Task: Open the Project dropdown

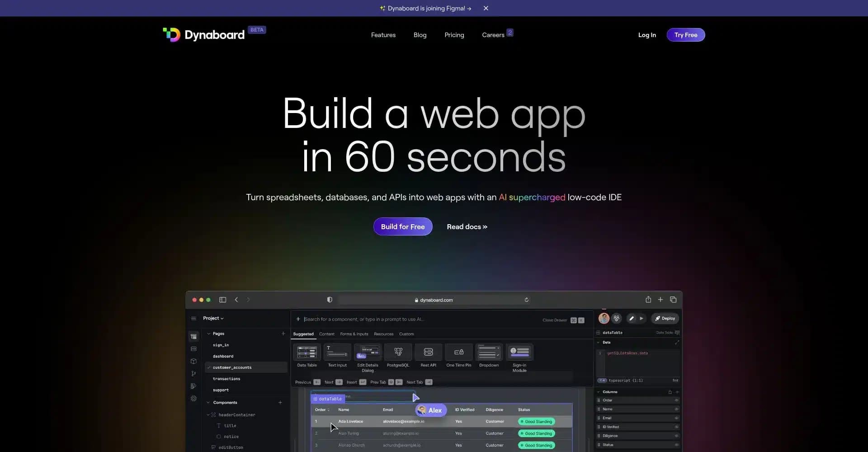Action: [x=213, y=318]
